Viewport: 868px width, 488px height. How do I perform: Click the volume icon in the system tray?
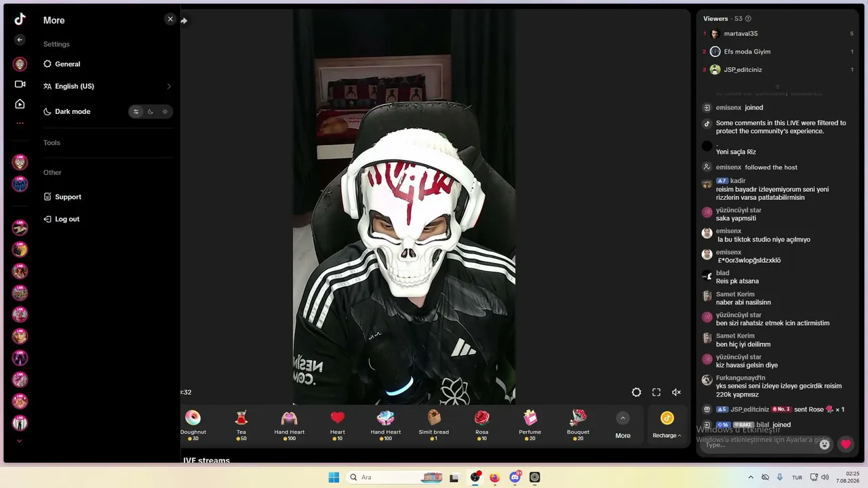tap(825, 477)
